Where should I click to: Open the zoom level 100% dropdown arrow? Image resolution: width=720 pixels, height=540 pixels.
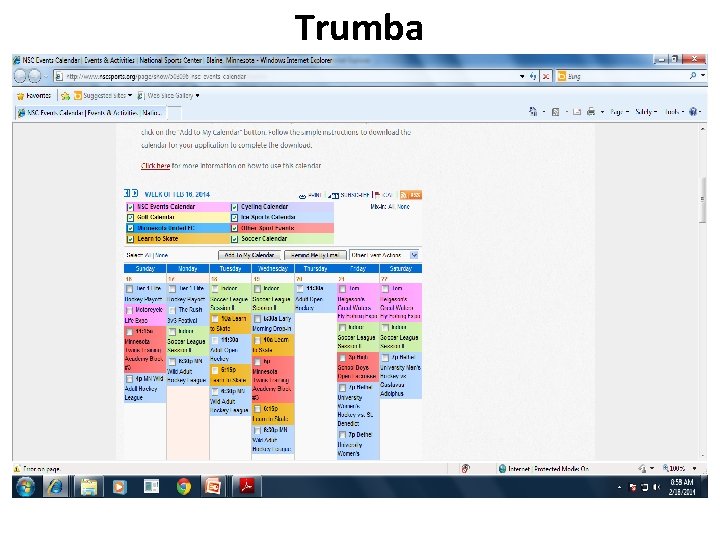(694, 468)
